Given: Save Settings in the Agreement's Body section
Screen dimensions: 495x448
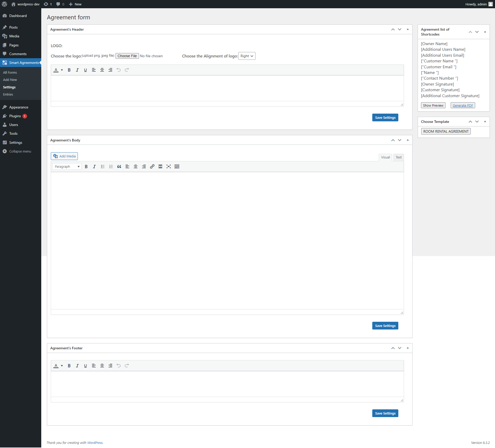Looking at the screenshot, I should pos(385,326).
